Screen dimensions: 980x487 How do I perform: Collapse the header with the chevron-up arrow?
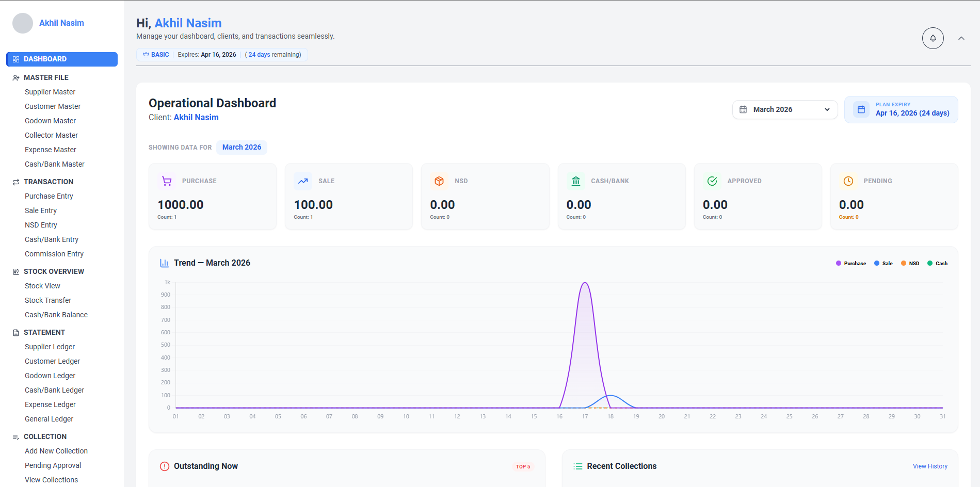click(x=961, y=38)
